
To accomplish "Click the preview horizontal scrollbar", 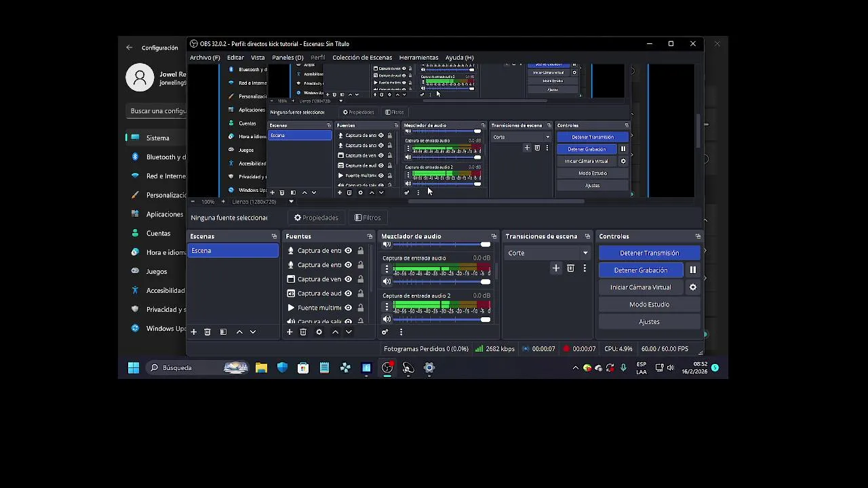I will [495, 201].
